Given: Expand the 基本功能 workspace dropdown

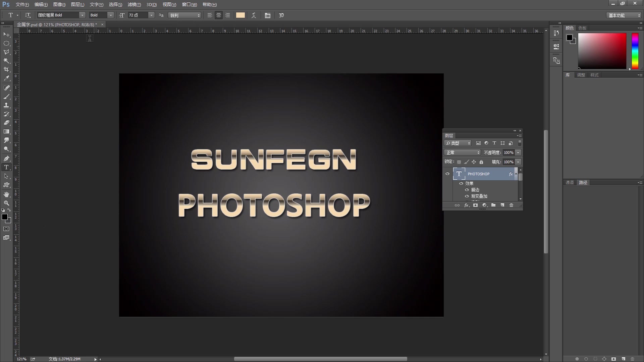Looking at the screenshot, I should point(624,15).
